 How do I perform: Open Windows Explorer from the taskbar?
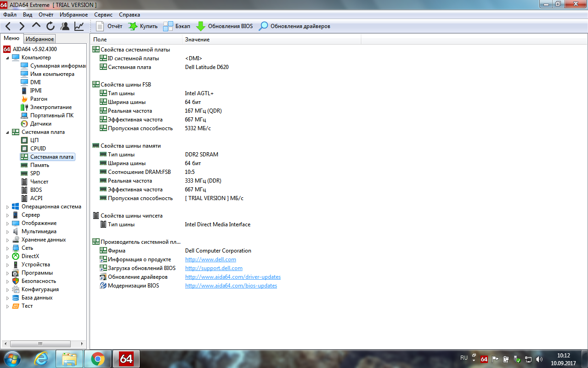point(69,359)
